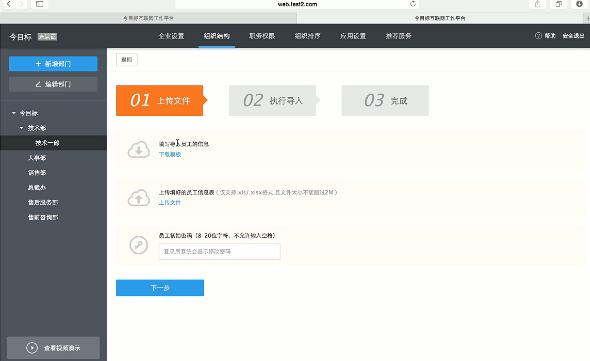The height and width of the screenshot is (361, 590).
Task: Click the 帮助 link in header
Action: [x=550, y=36]
